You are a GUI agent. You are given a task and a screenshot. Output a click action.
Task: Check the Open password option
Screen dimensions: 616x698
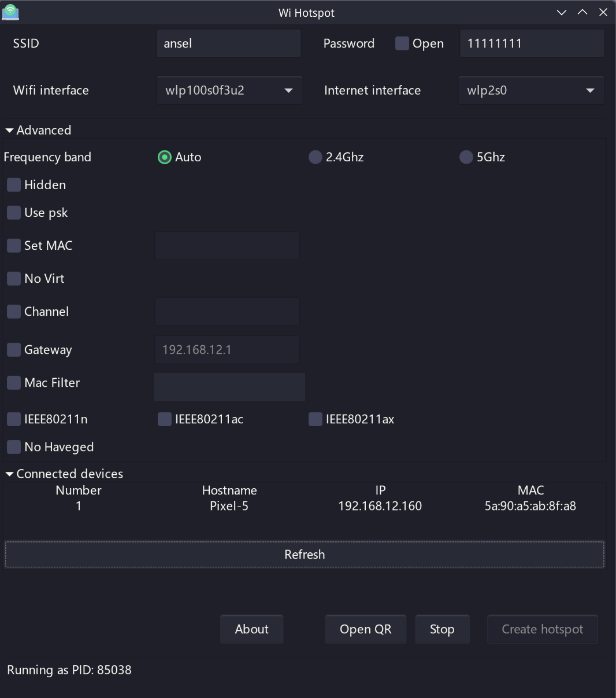(x=402, y=43)
